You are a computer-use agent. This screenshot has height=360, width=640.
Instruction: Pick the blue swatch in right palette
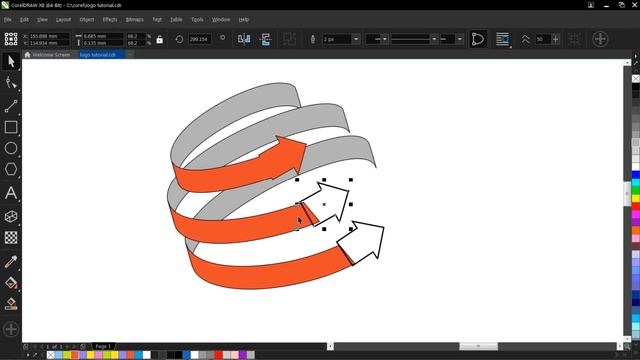pos(636,175)
